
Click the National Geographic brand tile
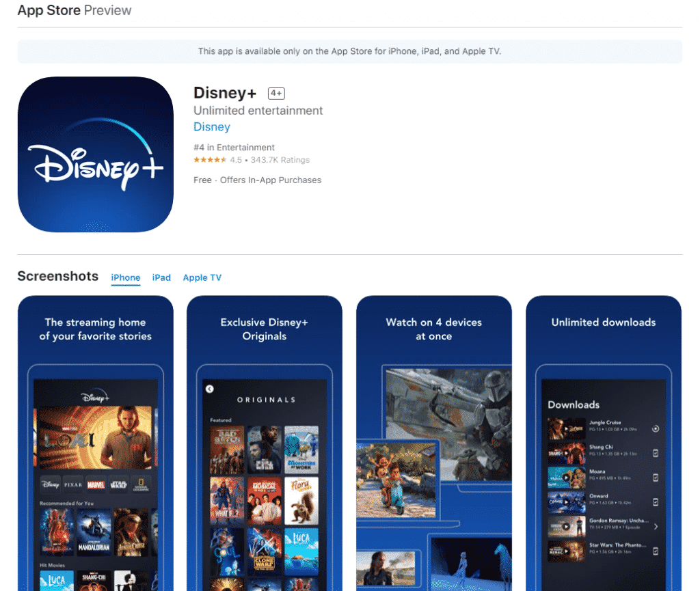tap(141, 485)
